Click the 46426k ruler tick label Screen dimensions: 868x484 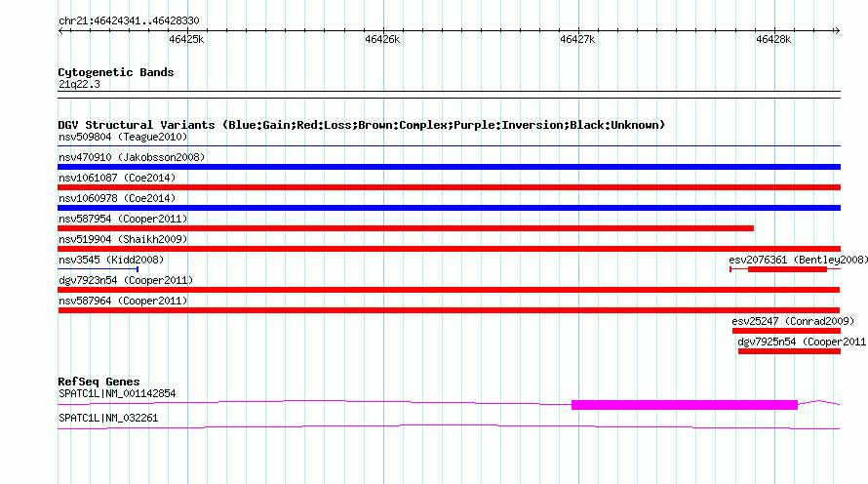click(382, 39)
